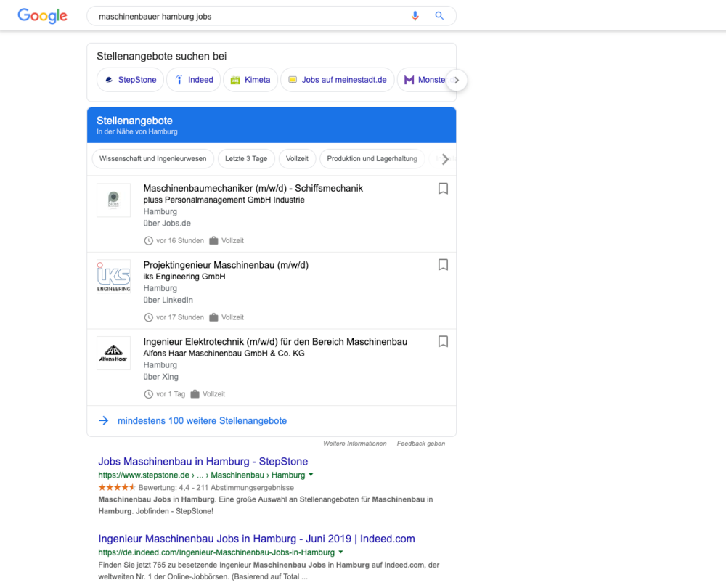Click the magnifying glass search icon
This screenshot has width=726, height=588.
click(439, 15)
